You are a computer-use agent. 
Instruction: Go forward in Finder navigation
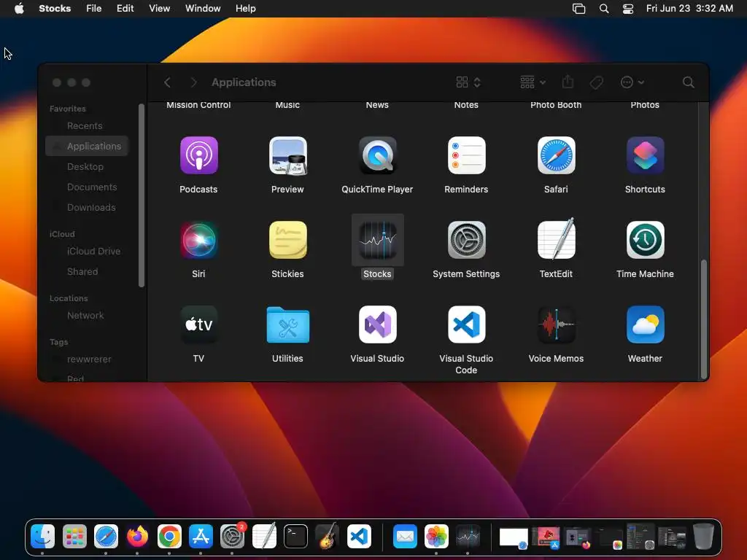[193, 82]
